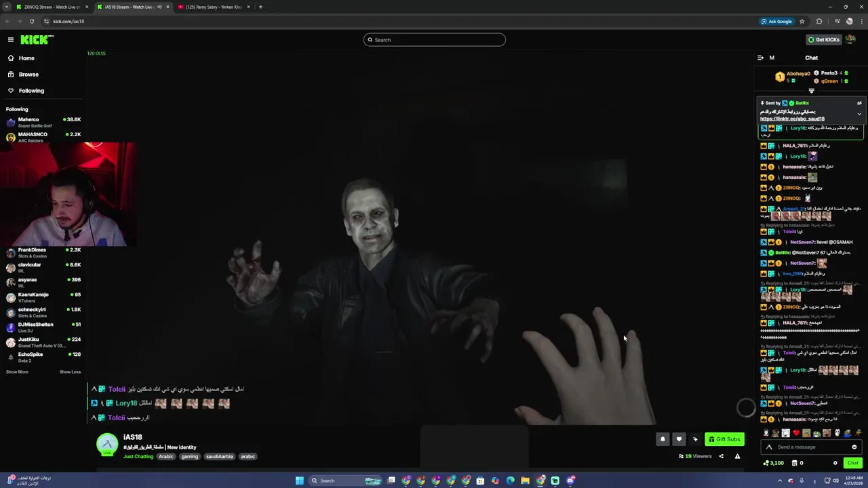The height and width of the screenshot is (488, 868).
Task: Collapse the chat panel with arrow icon
Action: pos(760,58)
